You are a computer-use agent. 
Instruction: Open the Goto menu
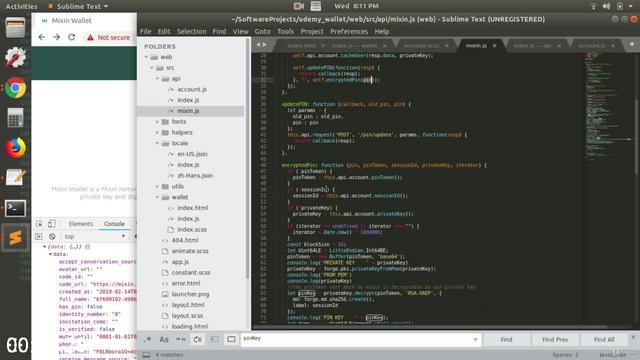(262, 31)
